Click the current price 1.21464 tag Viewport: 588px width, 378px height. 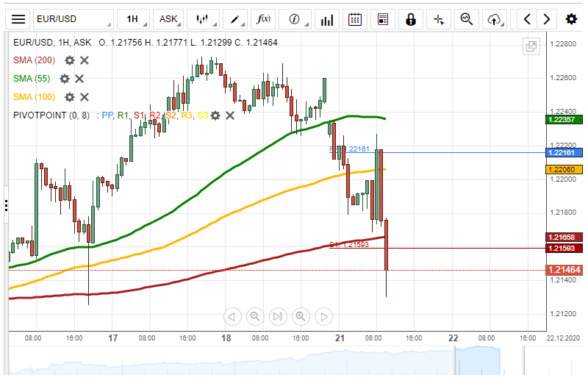click(564, 270)
